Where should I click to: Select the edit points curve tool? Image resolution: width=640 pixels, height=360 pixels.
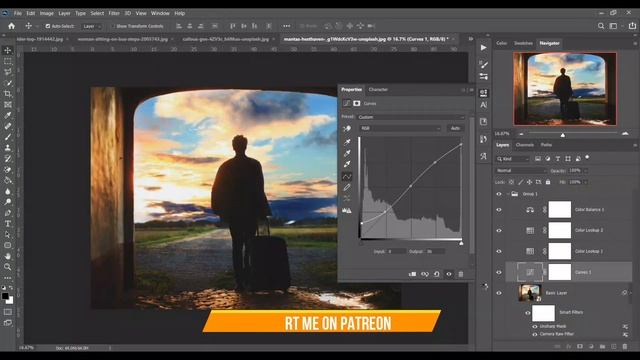[x=347, y=176]
